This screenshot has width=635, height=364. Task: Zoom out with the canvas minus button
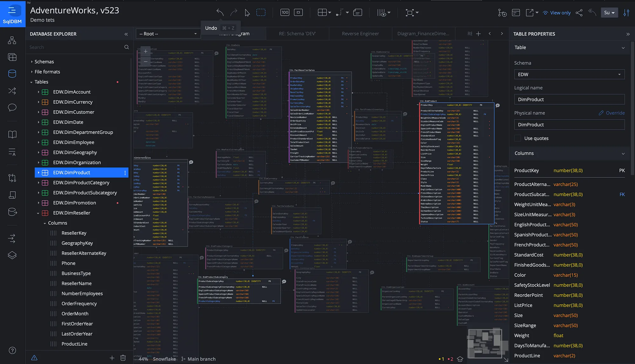tap(145, 61)
